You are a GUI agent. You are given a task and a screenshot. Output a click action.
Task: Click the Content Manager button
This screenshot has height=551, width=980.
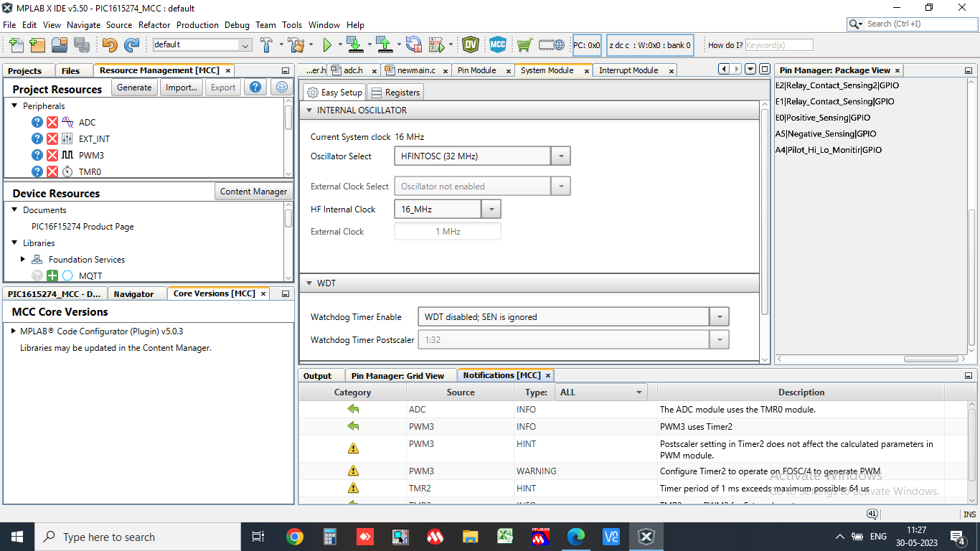(x=253, y=192)
